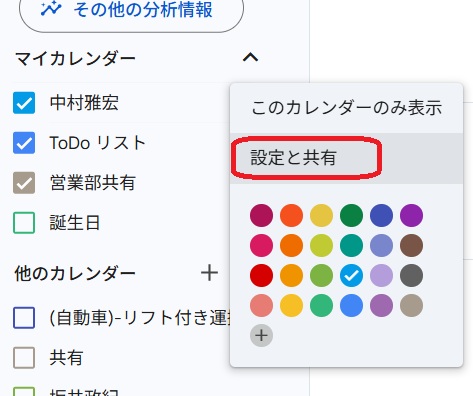Image resolution: width=473 pixels, height=396 pixels.
Task: Add a custom color with plus swatch
Action: (261, 335)
